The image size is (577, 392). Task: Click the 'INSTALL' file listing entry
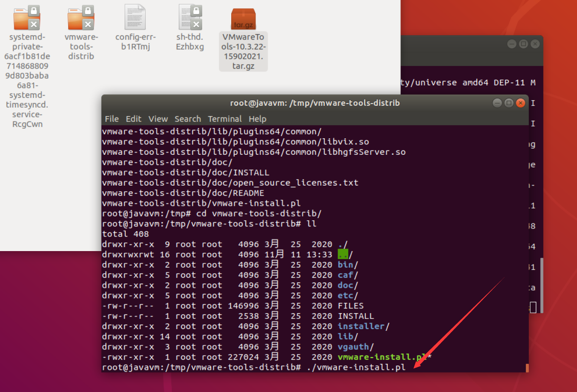click(356, 316)
